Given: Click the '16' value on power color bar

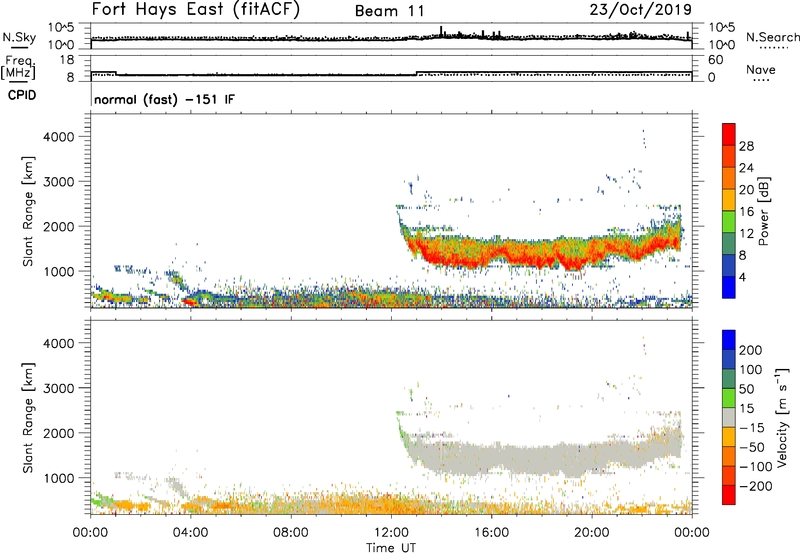Looking at the screenshot, I should [x=746, y=212].
